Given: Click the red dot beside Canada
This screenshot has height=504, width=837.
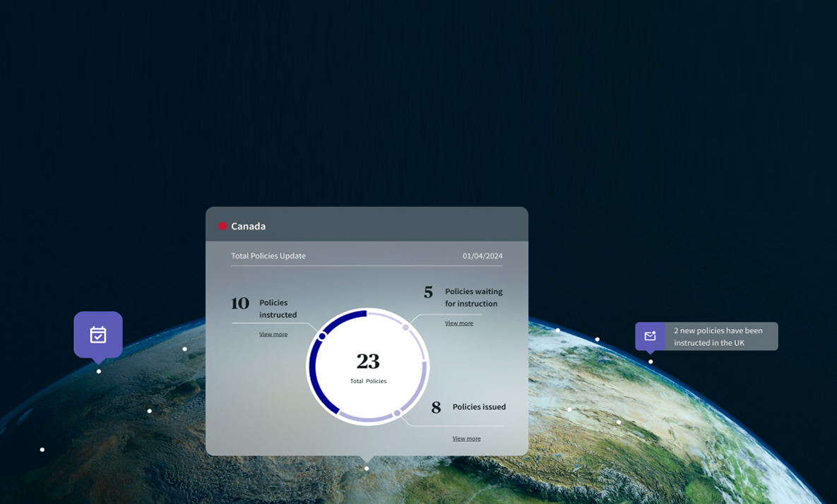Looking at the screenshot, I should point(222,226).
